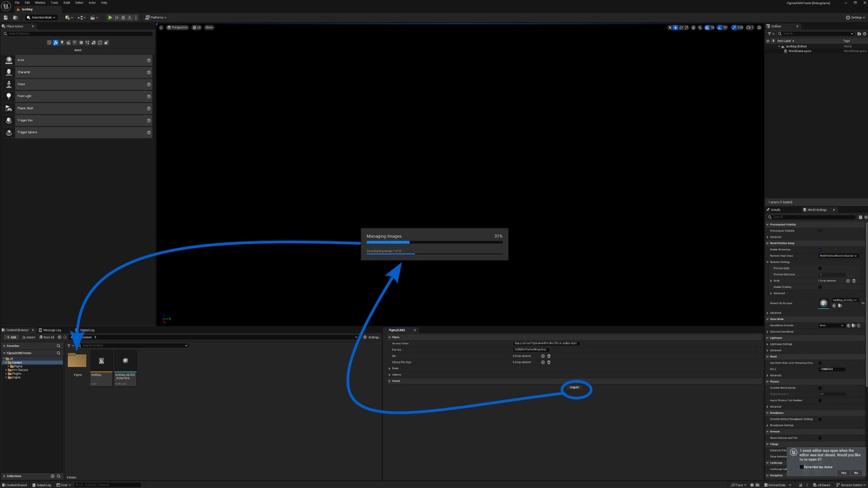
Task: Open the Window menu
Action: [39, 3]
